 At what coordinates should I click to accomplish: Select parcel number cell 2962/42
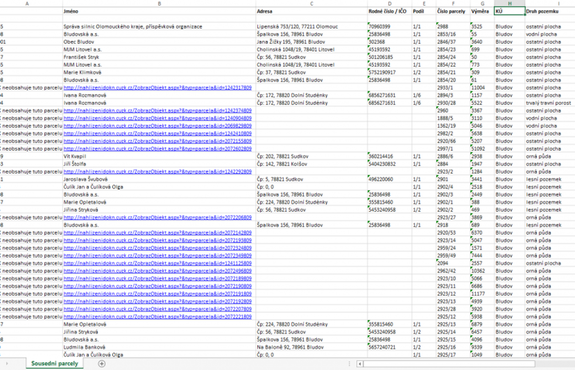point(453,271)
